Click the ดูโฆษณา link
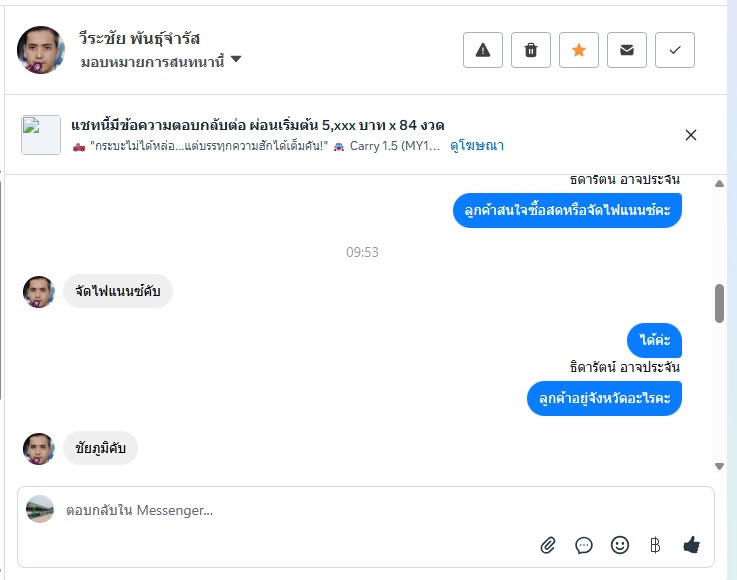 tap(477, 146)
